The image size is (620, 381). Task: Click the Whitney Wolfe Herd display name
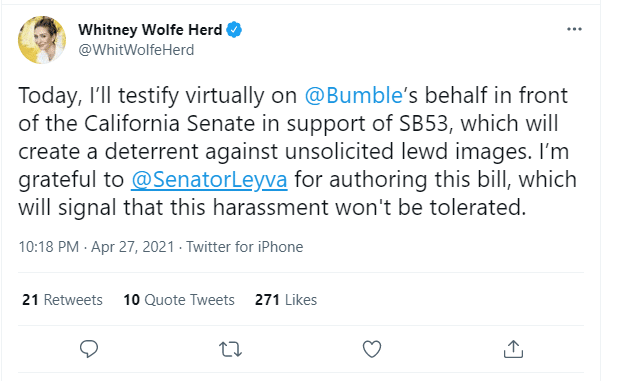pyautogui.click(x=150, y=30)
